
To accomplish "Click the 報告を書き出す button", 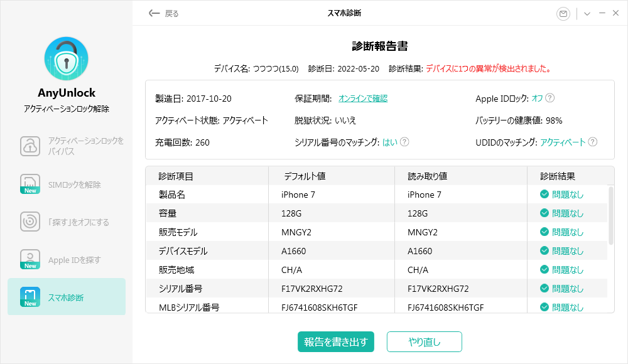I will pos(335,341).
